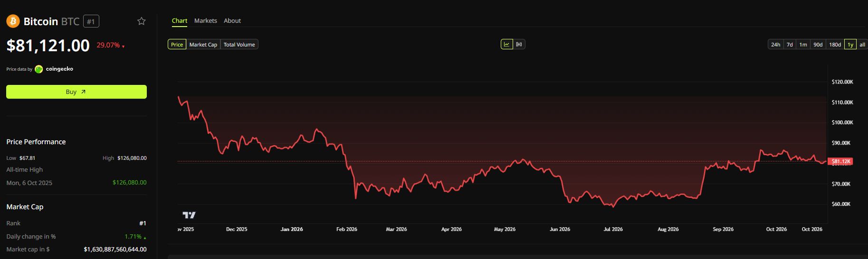Click the Feb 2026 axis label

coord(347,229)
